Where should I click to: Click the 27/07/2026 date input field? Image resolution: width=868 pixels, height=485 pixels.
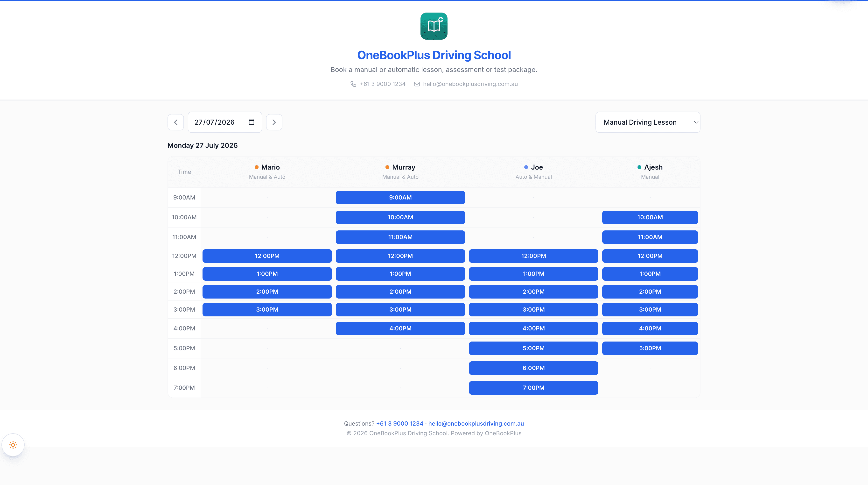point(225,122)
